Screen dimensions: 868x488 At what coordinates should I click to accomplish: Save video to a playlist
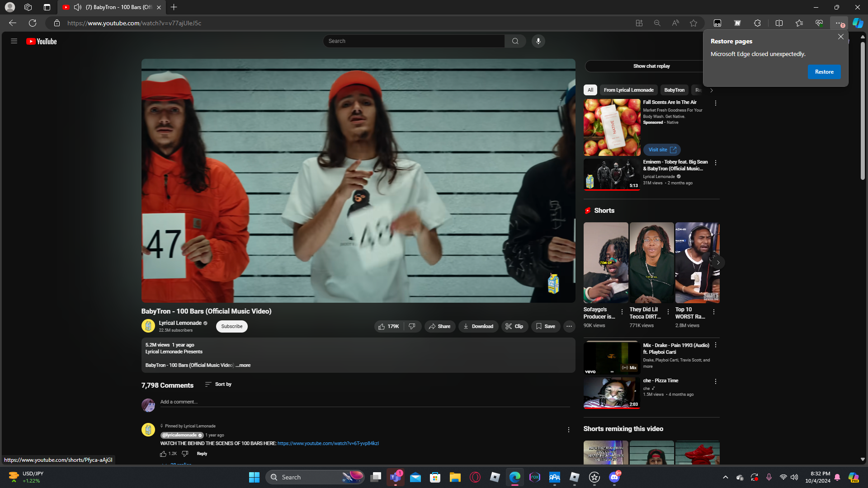pos(546,326)
